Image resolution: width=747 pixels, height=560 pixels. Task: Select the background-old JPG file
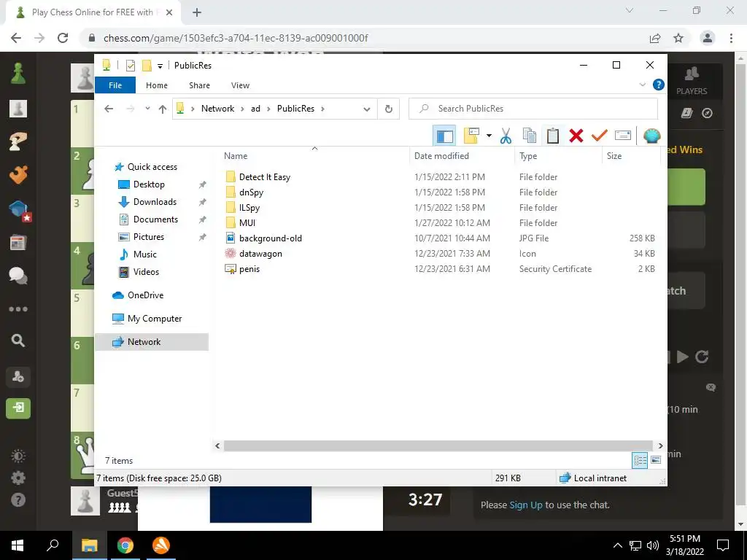pyautogui.click(x=270, y=238)
